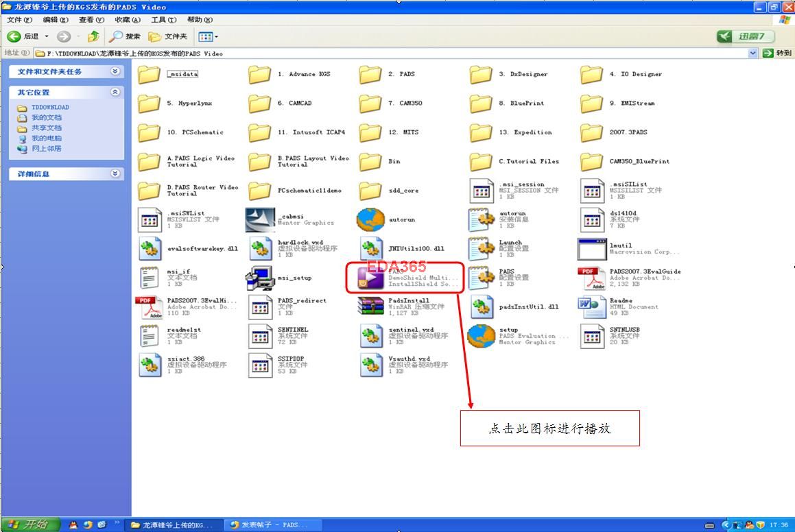Image resolution: width=795 pixels, height=532 pixels.
Task: Select the lmutil Macrovision file
Action: click(628, 249)
